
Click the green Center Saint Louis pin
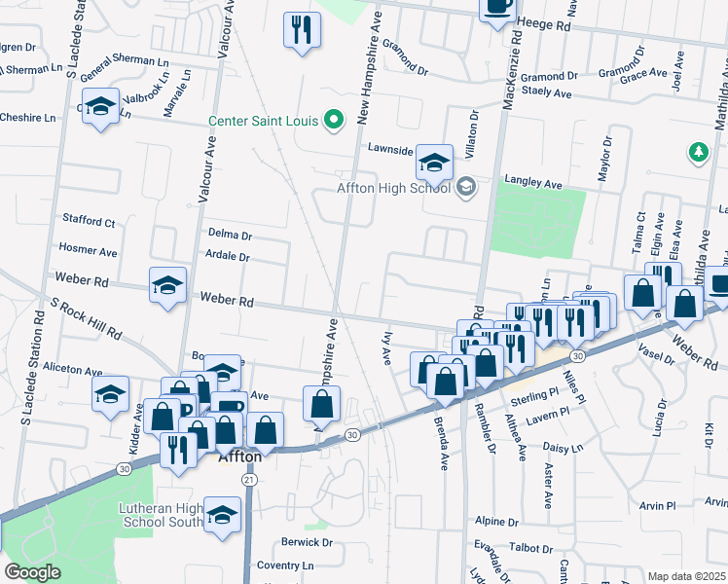(334, 121)
